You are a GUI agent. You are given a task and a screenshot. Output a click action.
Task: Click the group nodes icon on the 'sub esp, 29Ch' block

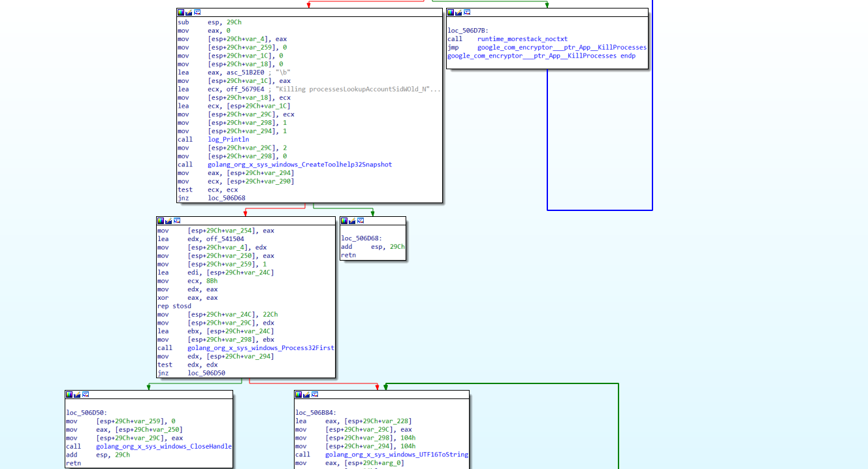coord(197,12)
